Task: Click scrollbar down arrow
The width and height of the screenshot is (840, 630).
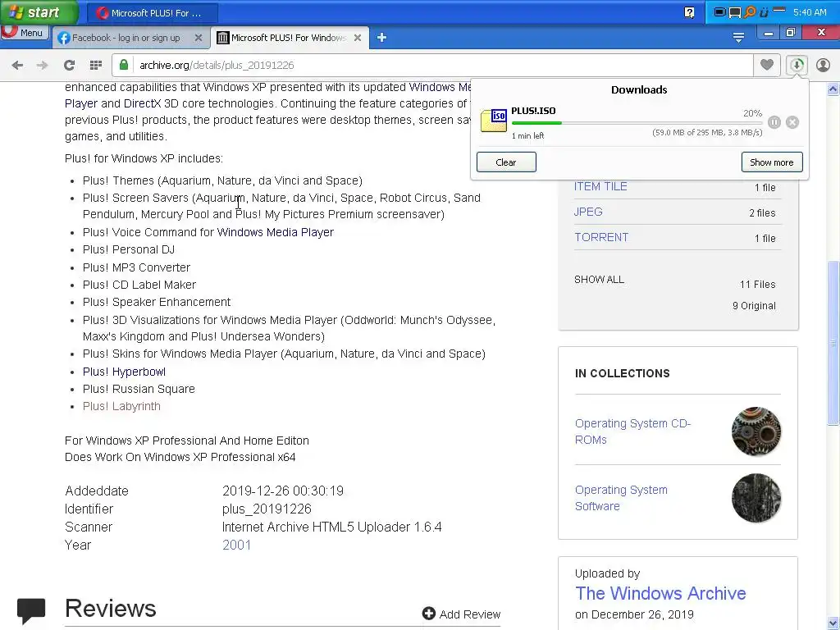Action: click(833, 623)
